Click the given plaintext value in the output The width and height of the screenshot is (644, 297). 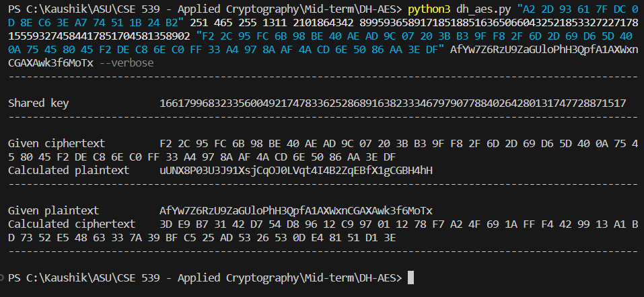pyautogui.click(x=296, y=210)
